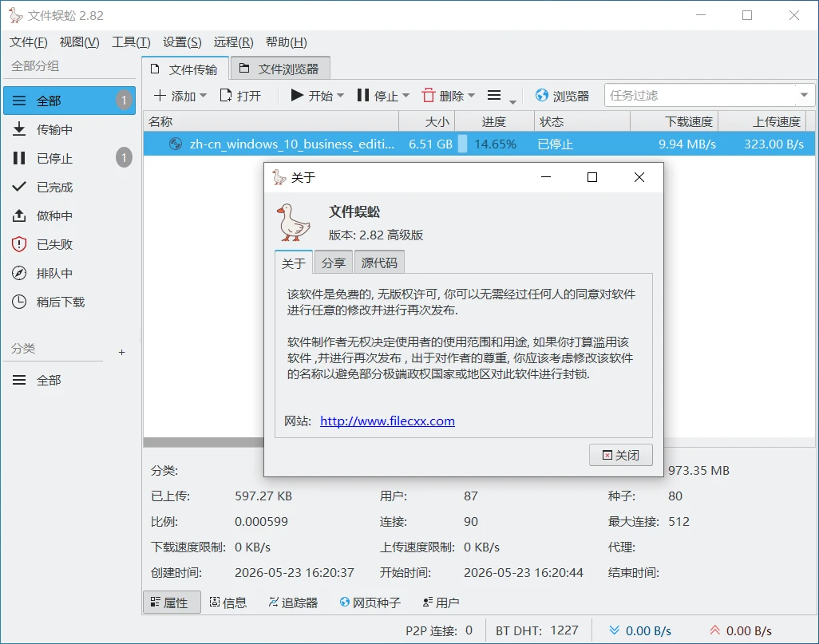Switch to the 分享 tab in the dialog
The height and width of the screenshot is (644, 819).
pyautogui.click(x=333, y=263)
